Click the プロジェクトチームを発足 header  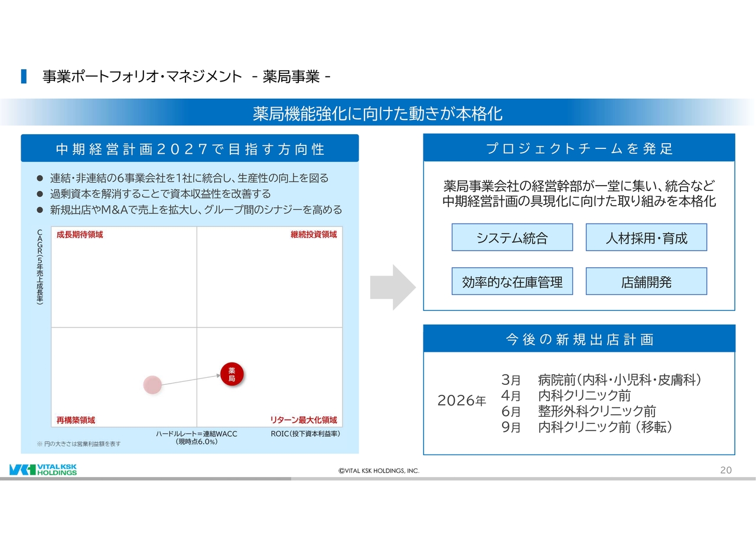click(x=579, y=148)
